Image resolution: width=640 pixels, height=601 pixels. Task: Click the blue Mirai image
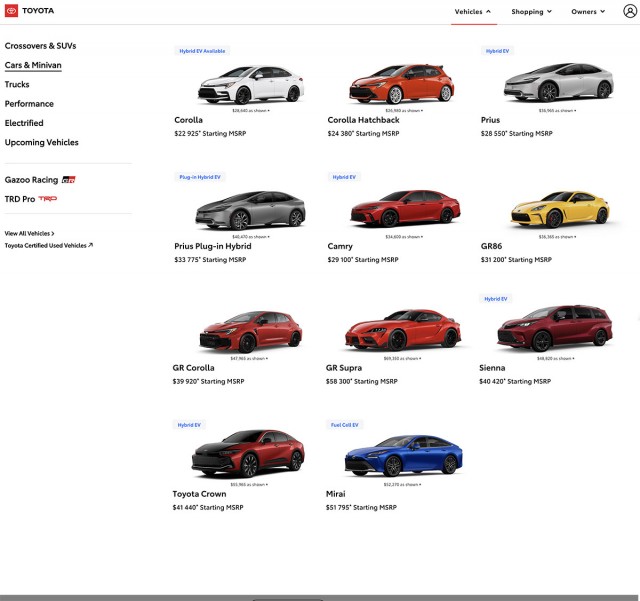[404, 456]
